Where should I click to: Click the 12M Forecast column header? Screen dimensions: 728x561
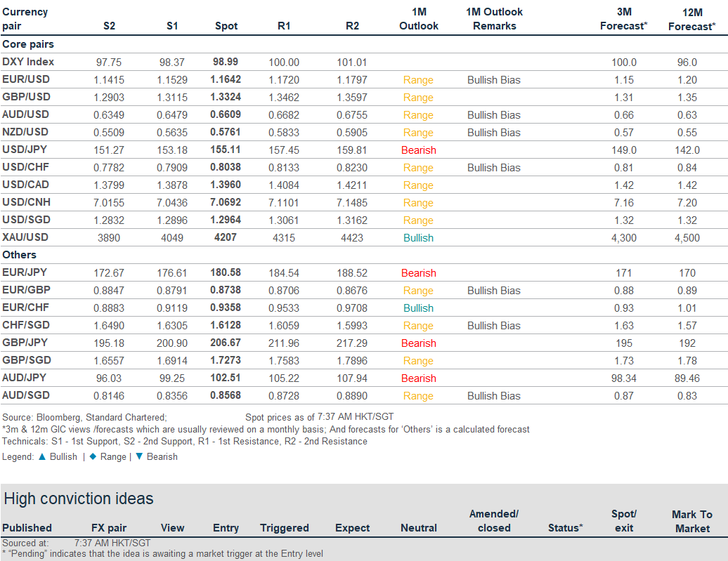(691, 19)
